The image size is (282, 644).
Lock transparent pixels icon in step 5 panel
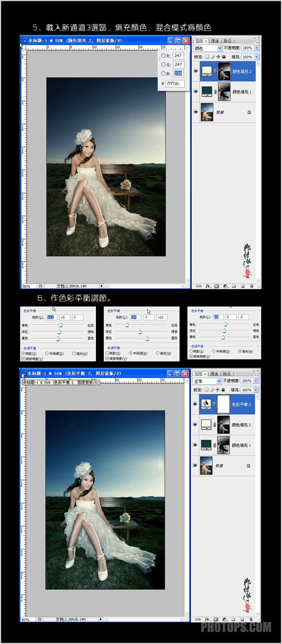207,57
